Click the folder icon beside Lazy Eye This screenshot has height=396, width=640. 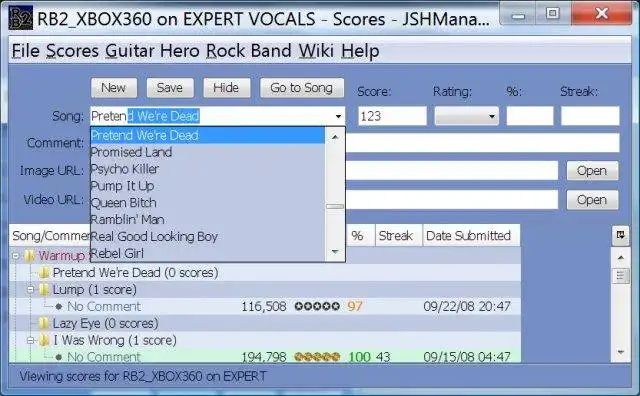click(44, 323)
